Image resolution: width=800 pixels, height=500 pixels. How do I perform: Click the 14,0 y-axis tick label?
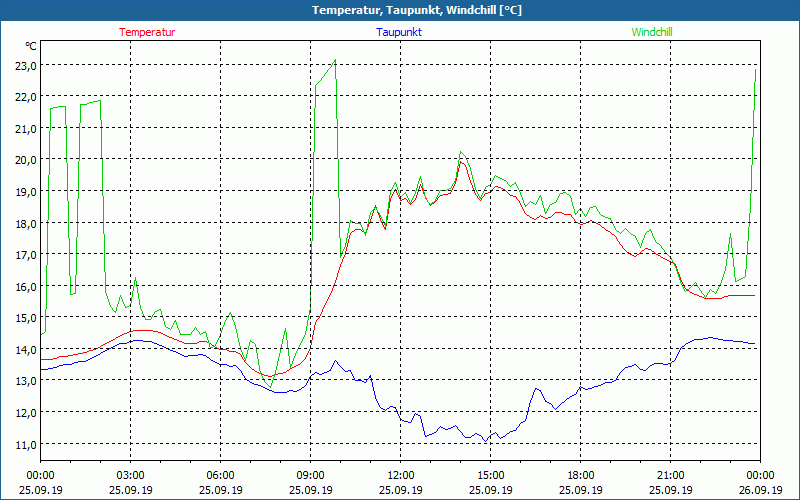[26, 349]
